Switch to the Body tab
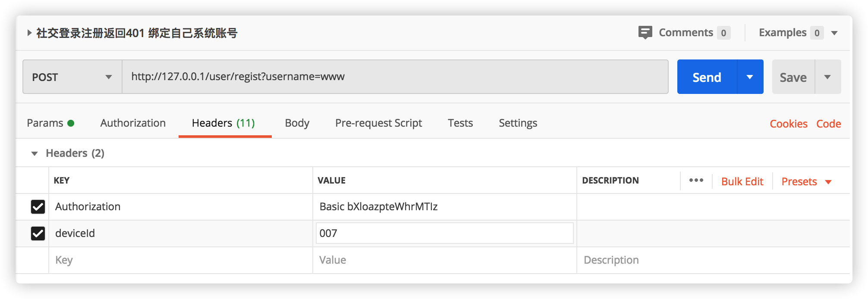The width and height of the screenshot is (868, 299). [297, 123]
